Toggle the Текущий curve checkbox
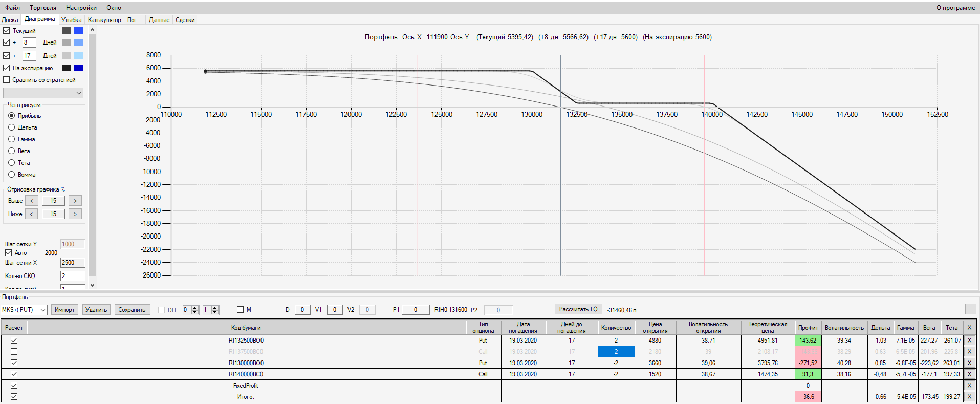The image size is (980, 404). [7, 31]
